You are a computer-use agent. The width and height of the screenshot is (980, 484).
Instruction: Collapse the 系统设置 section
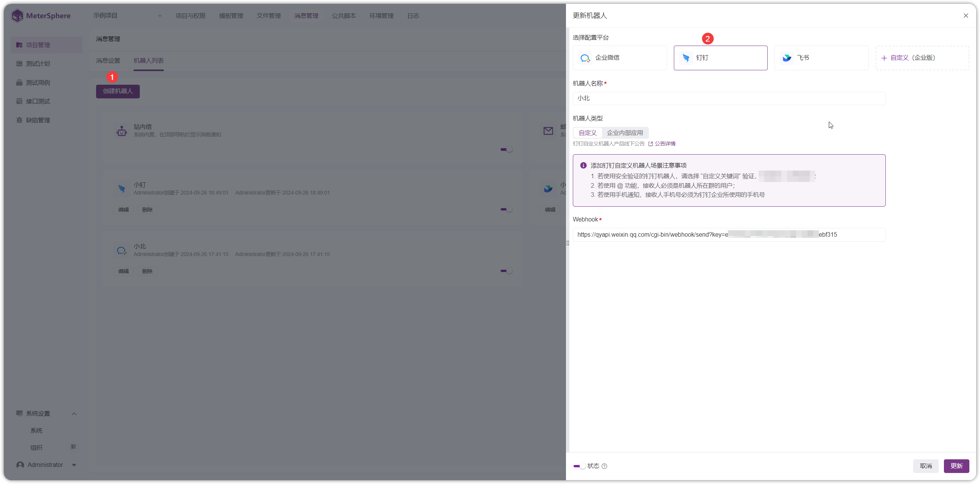(74, 414)
